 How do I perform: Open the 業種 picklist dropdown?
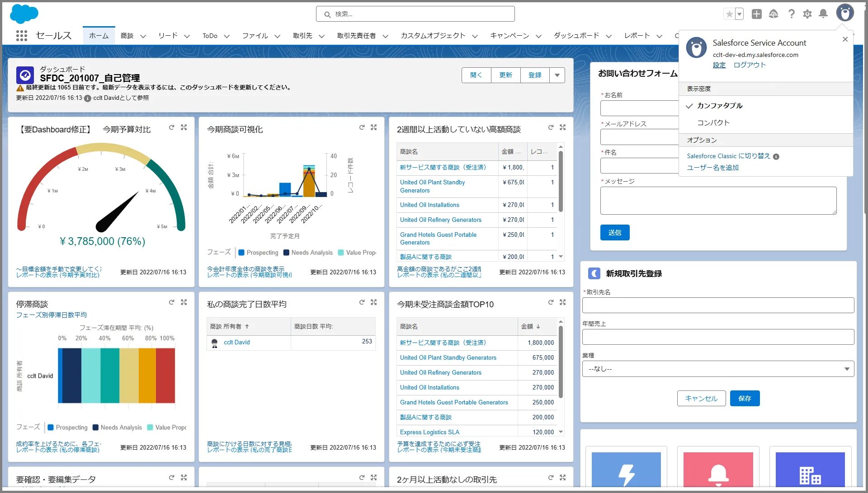[x=718, y=369]
